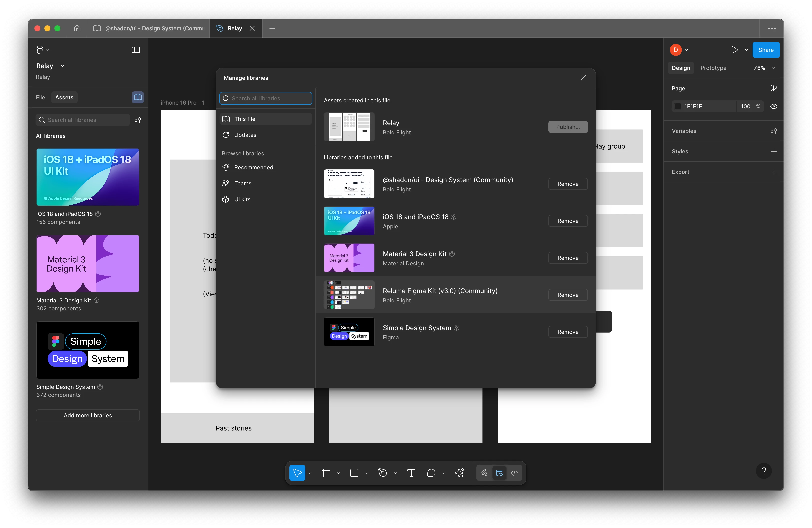Expand Frame tool options chevron
This screenshot has height=528, width=812.
[x=338, y=473]
